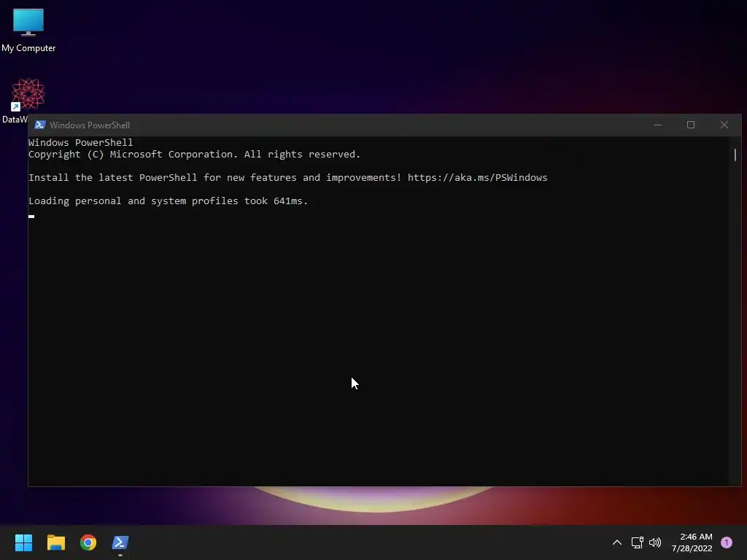
Task: Open Google Chrome from the taskbar
Action: coord(88,542)
